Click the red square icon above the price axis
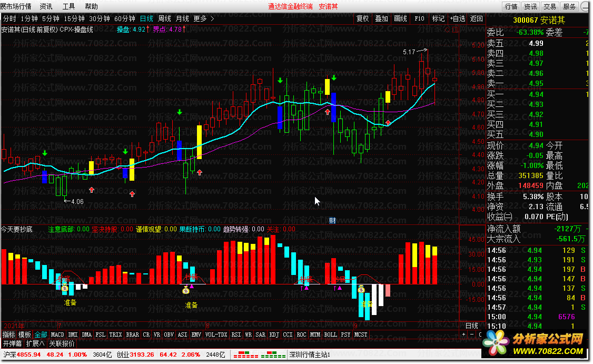The image size is (593, 364). (x=455, y=29)
